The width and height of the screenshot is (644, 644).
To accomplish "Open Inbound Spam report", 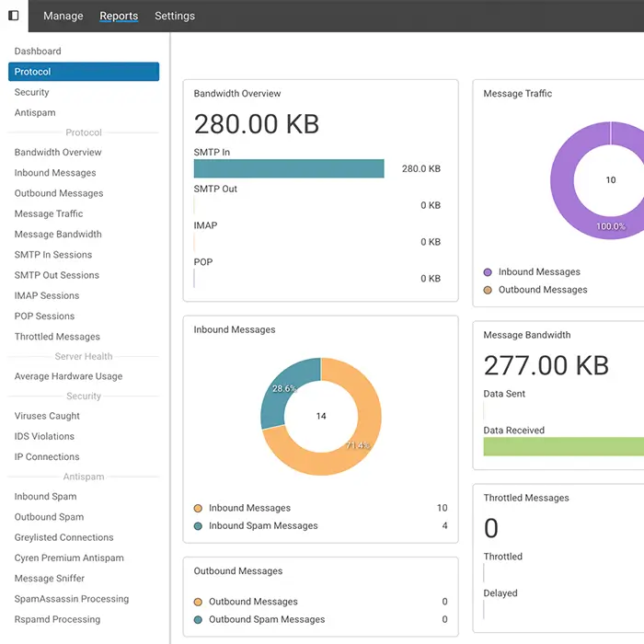I will coord(45,496).
